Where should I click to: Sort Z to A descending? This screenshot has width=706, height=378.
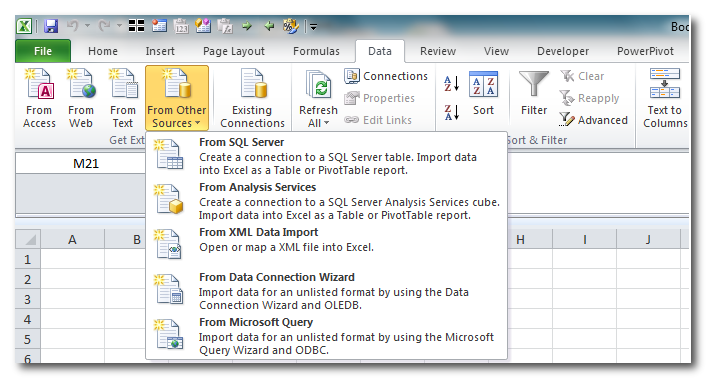coord(452,112)
